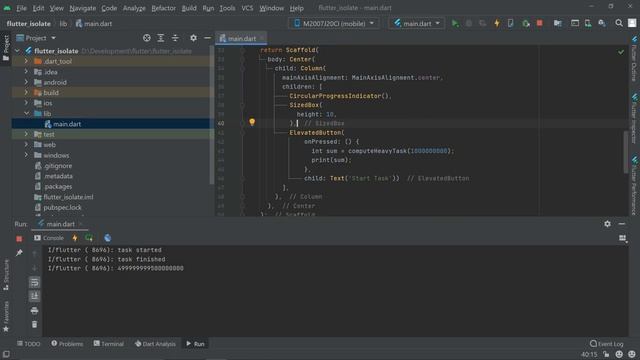Click the red stop icon in the Run panel
The height and width of the screenshot is (360, 640).
19,239
